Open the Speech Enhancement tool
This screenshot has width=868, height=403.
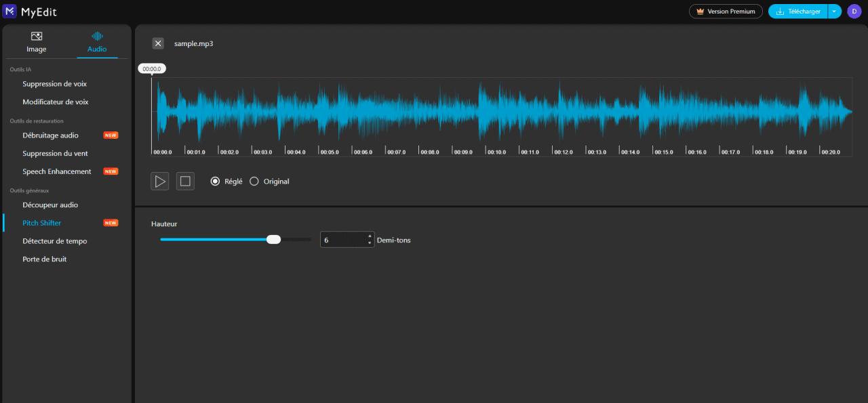click(57, 171)
